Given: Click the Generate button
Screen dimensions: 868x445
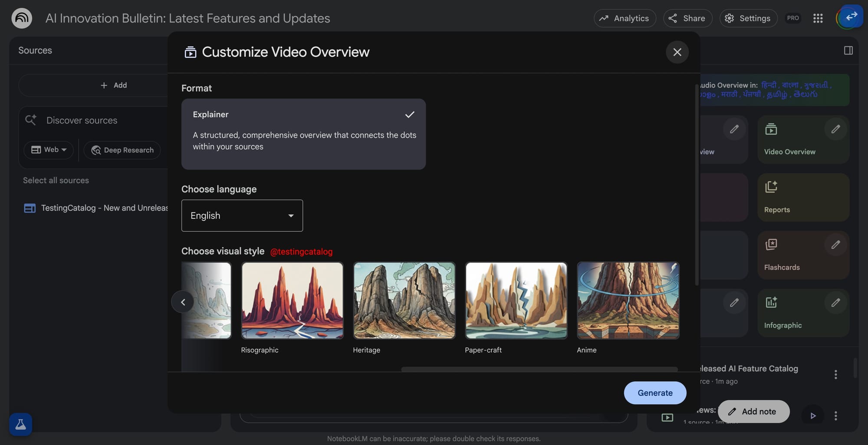Looking at the screenshot, I should (655, 393).
